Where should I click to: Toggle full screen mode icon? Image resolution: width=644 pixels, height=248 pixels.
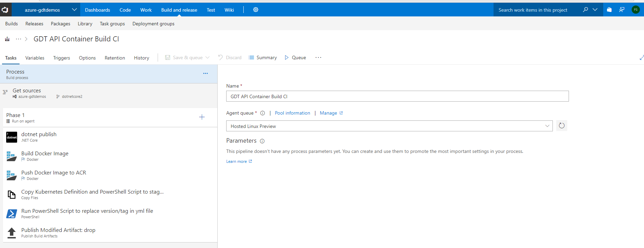coord(641,58)
